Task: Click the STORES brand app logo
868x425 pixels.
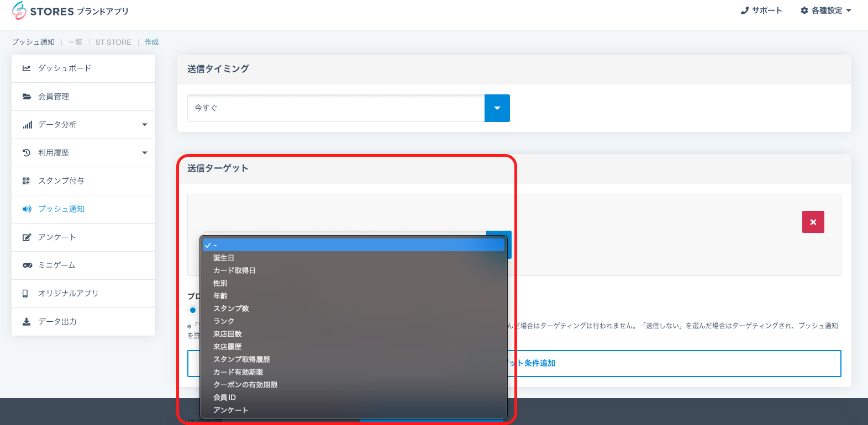Action: 70,11
